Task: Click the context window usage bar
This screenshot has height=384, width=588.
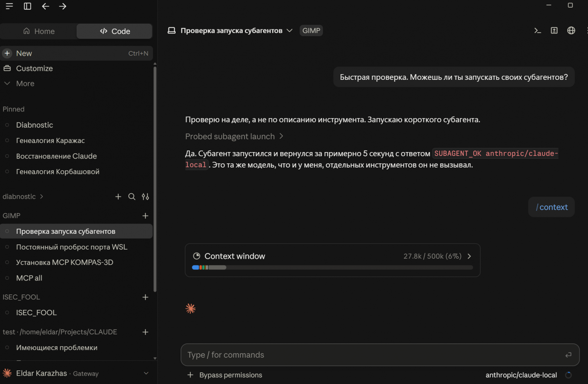Action: click(332, 268)
